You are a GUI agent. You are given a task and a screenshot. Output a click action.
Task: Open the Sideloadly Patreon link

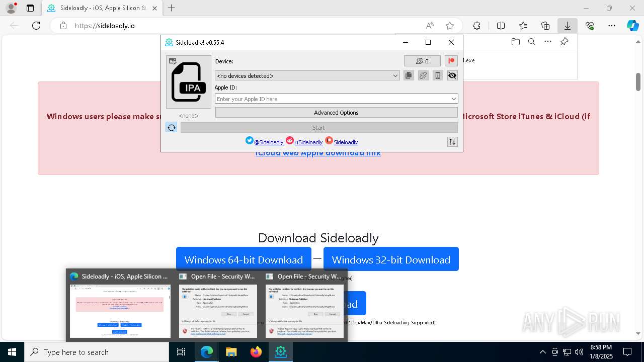(x=346, y=142)
